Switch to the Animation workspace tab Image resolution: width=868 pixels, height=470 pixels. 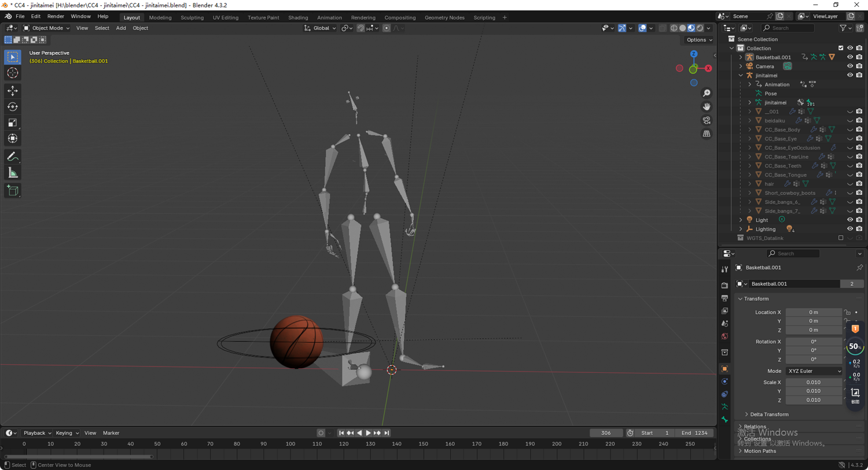pyautogui.click(x=329, y=17)
